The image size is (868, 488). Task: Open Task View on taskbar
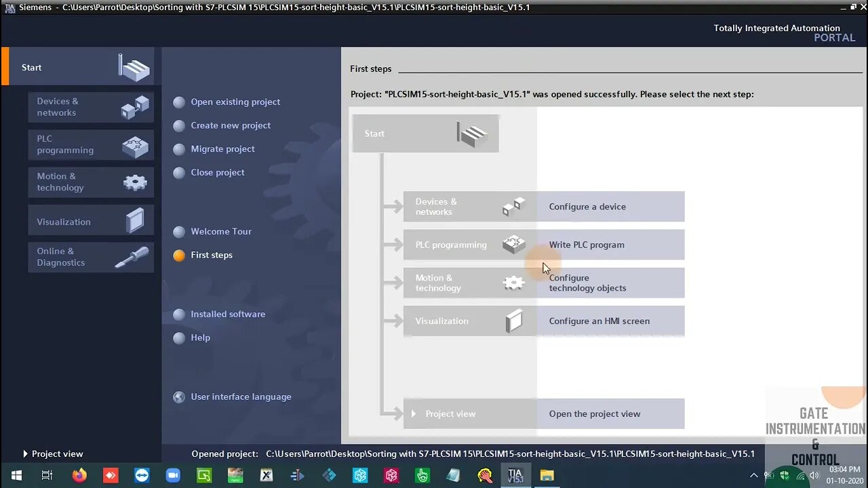pyautogui.click(x=47, y=476)
